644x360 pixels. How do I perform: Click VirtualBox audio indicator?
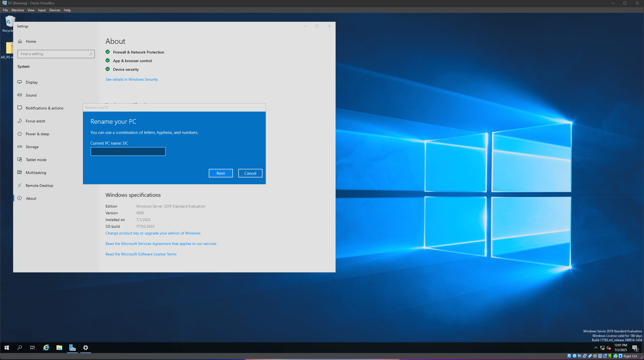click(580, 356)
